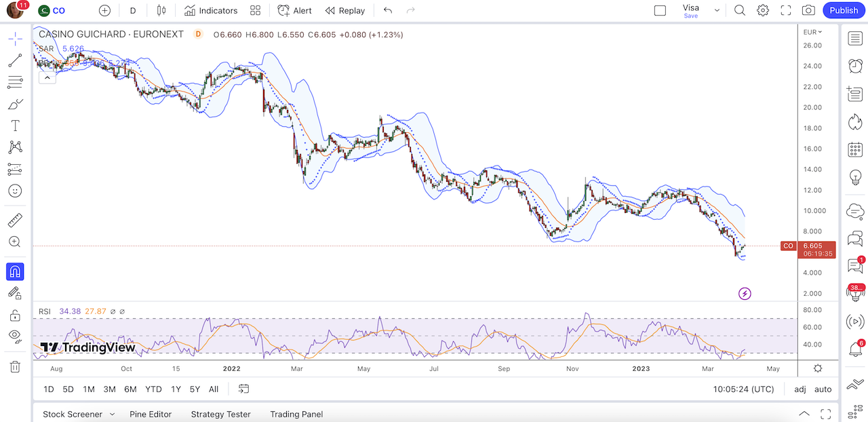Select the YTD date range
The width and height of the screenshot is (868, 422).
point(153,389)
